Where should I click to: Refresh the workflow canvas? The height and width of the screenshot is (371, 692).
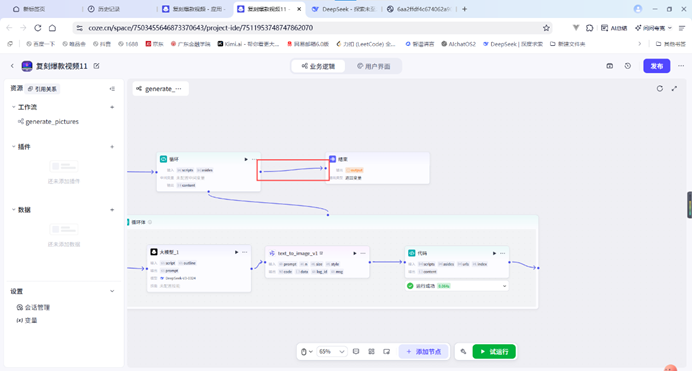pyautogui.click(x=660, y=89)
